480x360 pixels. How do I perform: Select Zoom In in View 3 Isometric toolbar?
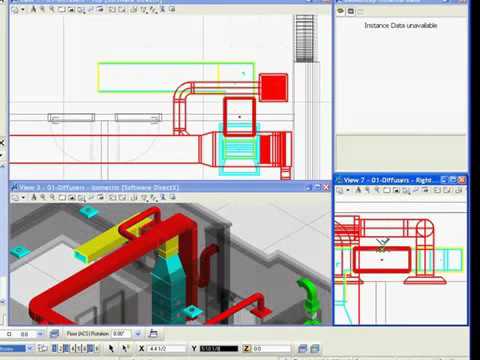tap(43, 198)
